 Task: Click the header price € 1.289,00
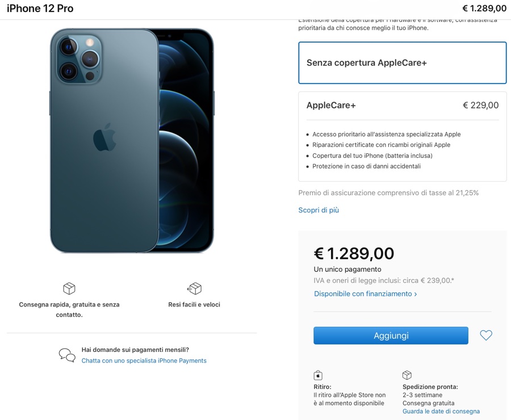tap(484, 9)
